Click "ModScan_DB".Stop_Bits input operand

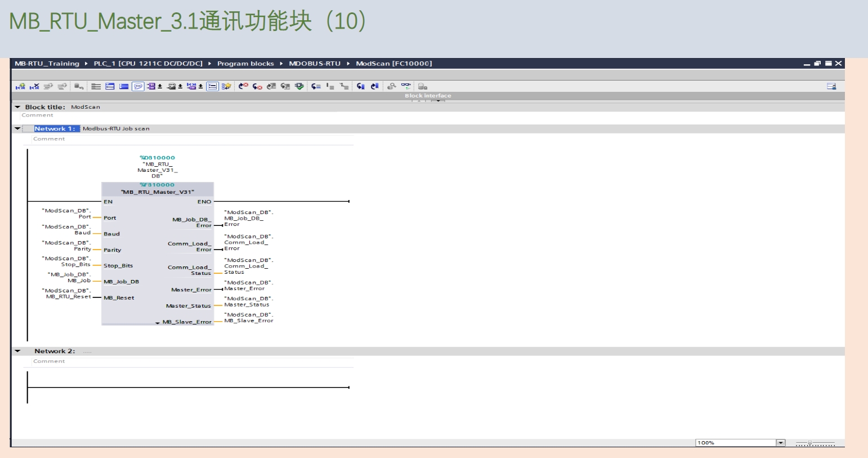pyautogui.click(x=66, y=261)
